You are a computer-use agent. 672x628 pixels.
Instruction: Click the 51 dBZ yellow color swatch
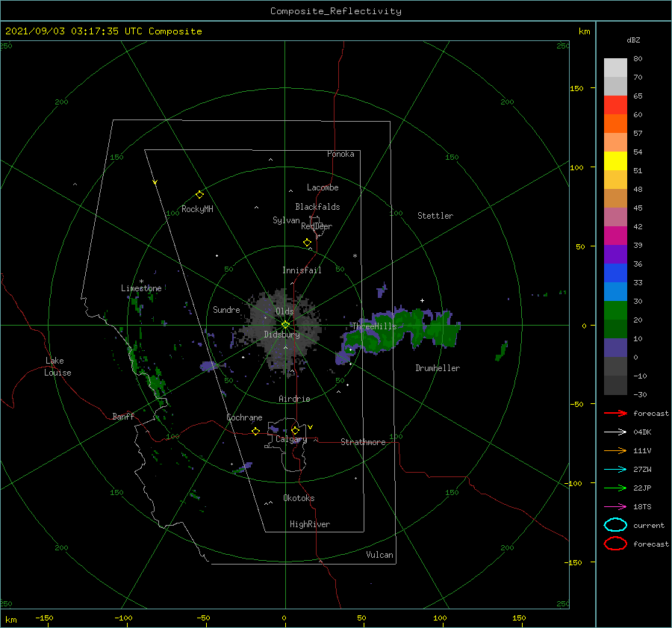pos(615,161)
